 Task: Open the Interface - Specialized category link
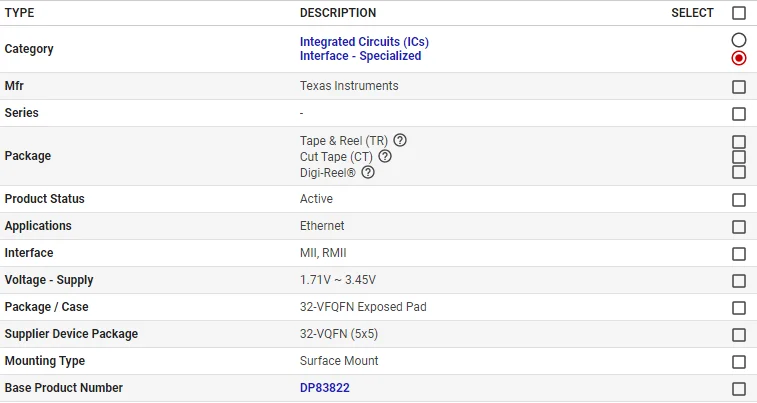tap(360, 56)
